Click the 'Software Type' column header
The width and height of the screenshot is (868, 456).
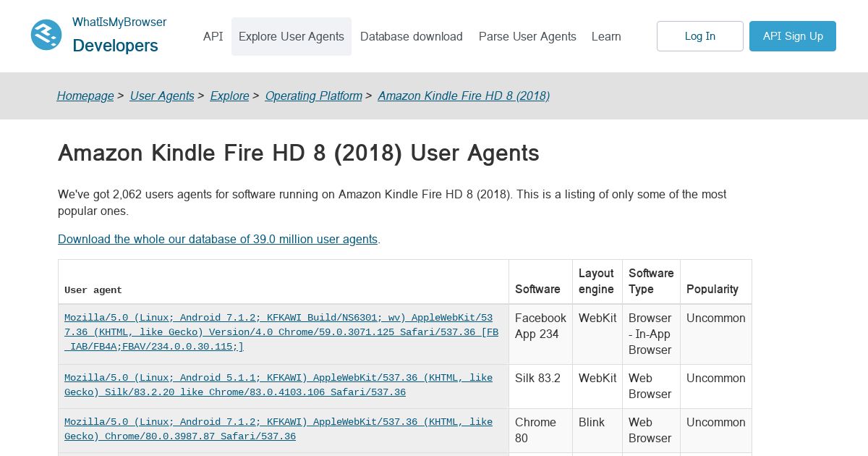tap(651, 282)
